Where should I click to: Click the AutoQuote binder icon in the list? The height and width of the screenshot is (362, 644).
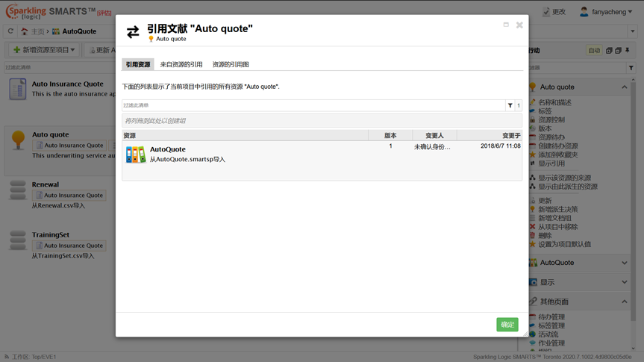pos(135,155)
